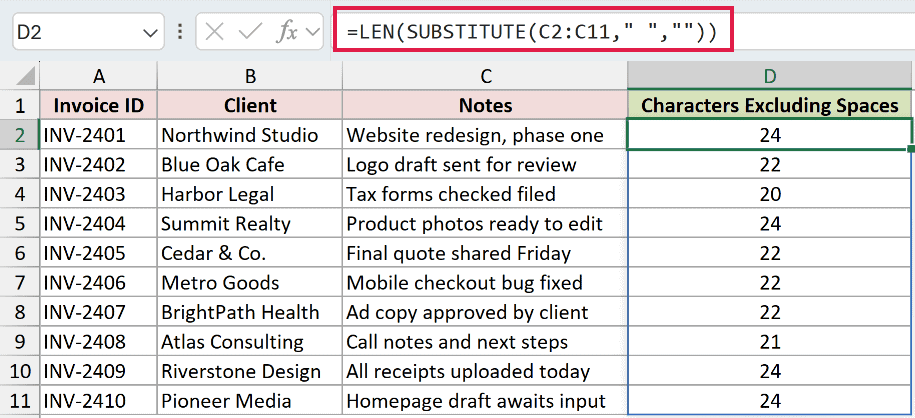
Task: Select cell INV-2409
Action: point(99,371)
